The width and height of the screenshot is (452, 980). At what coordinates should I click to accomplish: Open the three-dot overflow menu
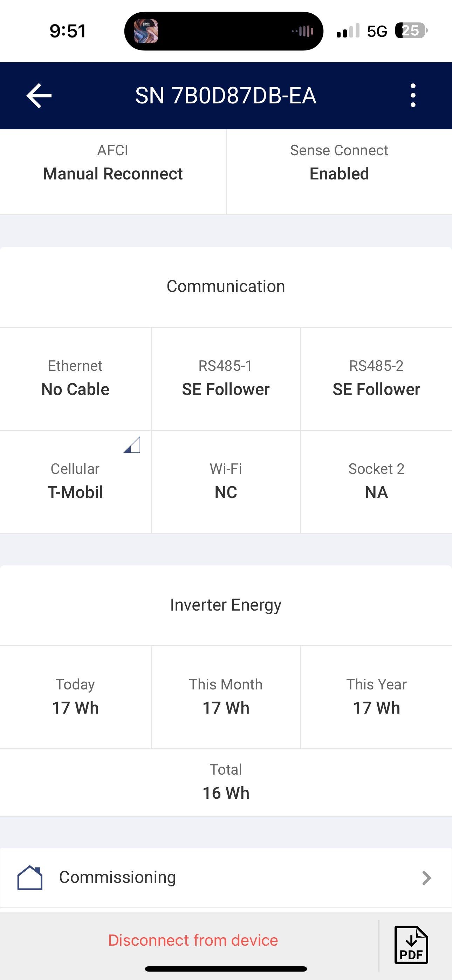pos(413,95)
